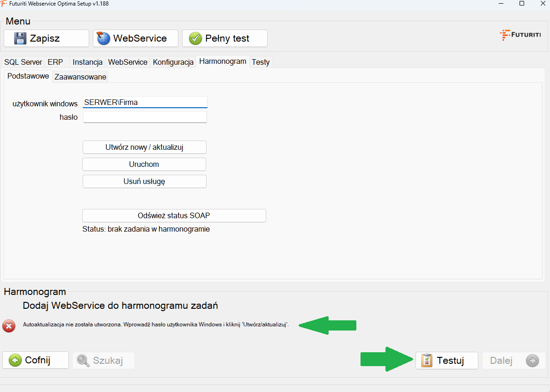Refresh status with Odśwież status SOAP

[174, 216]
